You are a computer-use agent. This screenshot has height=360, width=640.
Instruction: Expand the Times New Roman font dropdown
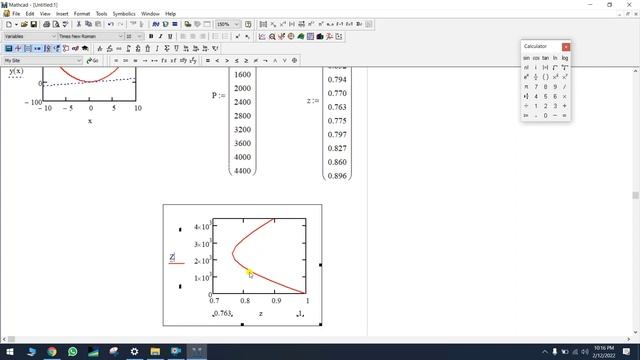(120, 37)
